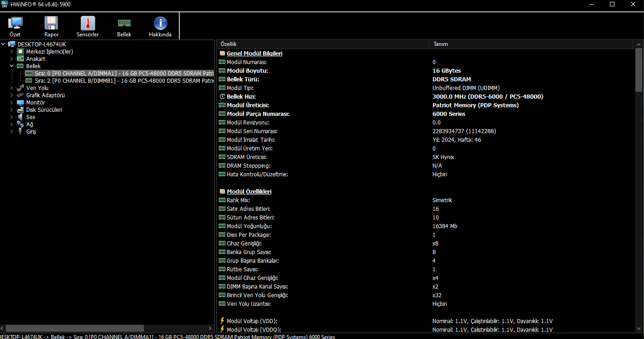
Task: Click the speaker icon beside Ses
Action: point(20,117)
